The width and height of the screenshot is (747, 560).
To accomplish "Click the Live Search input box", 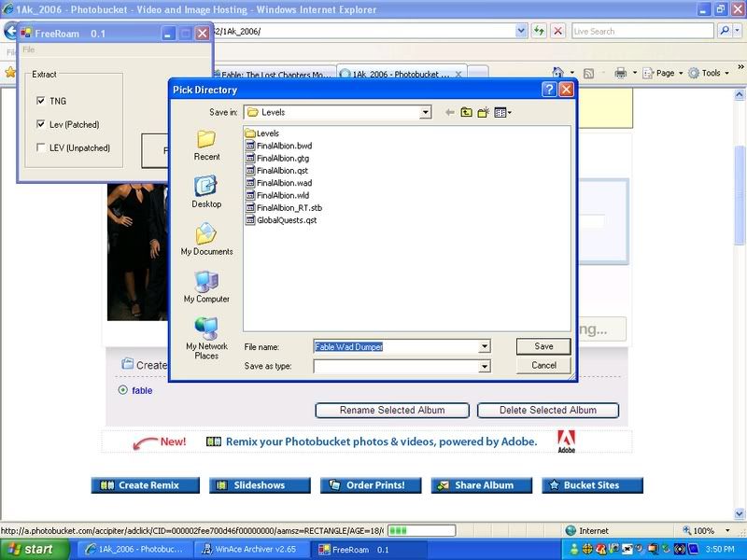I will click(x=642, y=32).
